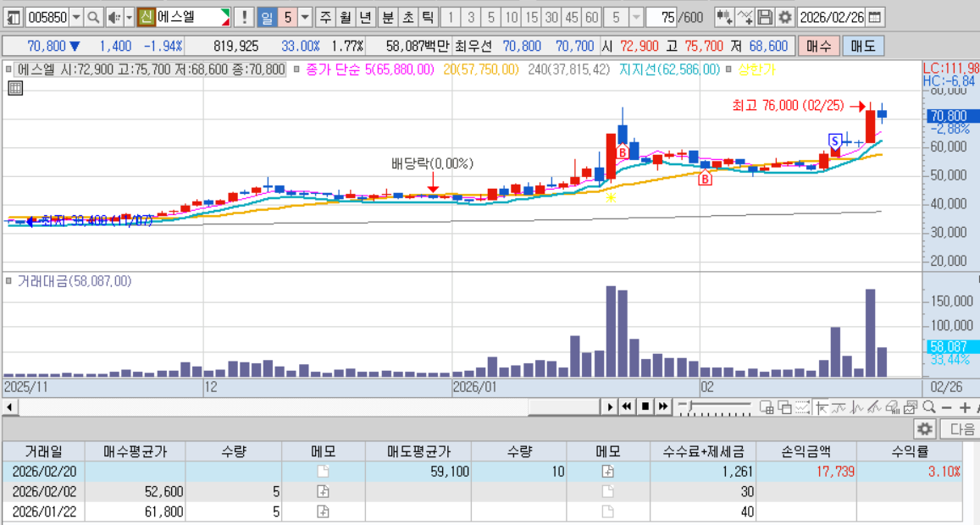Screen dimensions: 980x525
Task: Click the exclamation mark stock info button
Action: (x=245, y=18)
